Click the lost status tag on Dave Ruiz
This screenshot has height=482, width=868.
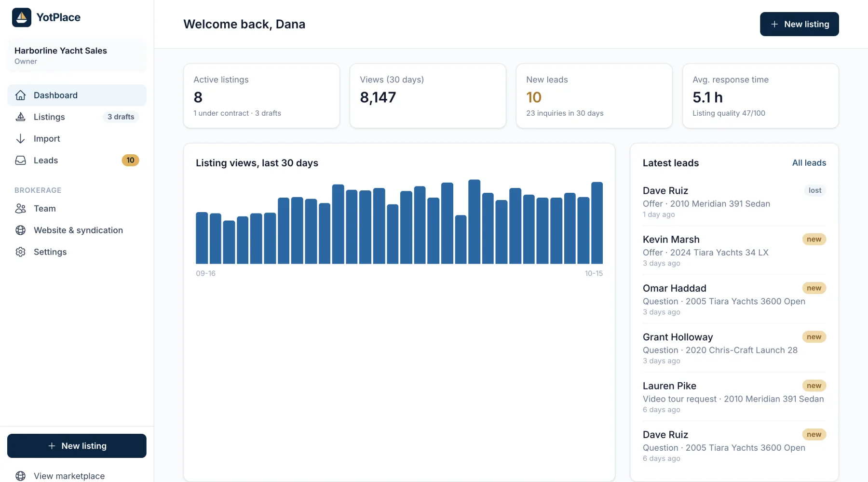tap(815, 190)
